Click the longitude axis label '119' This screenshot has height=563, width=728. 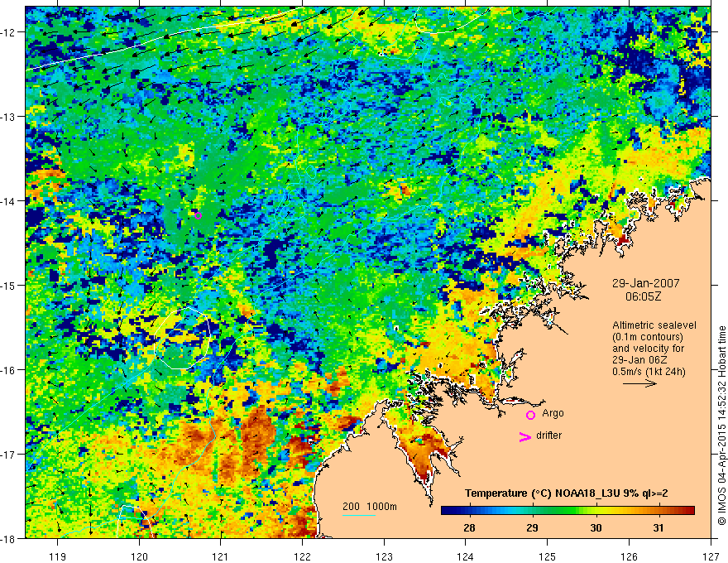tap(57, 556)
